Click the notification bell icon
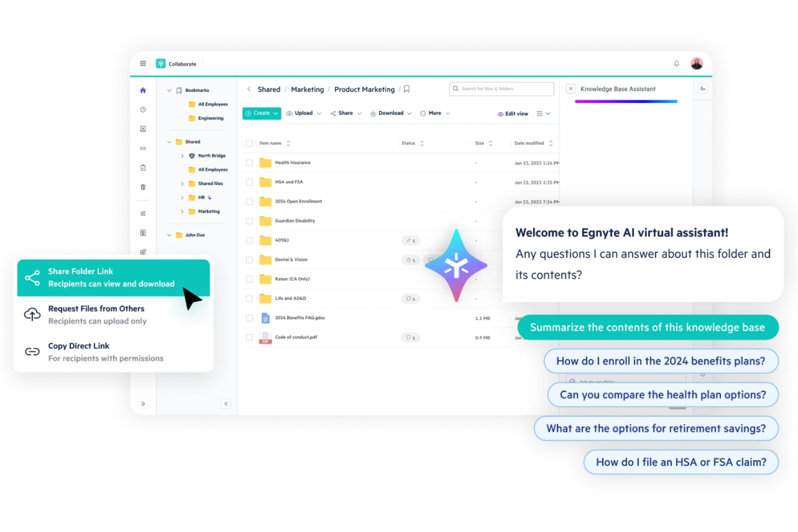The image size is (798, 532). (676, 63)
